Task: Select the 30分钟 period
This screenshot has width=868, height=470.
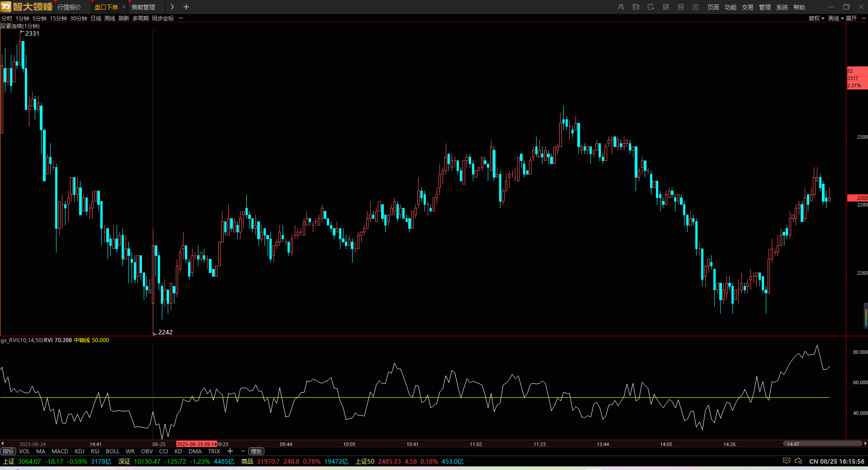Action: click(79, 18)
